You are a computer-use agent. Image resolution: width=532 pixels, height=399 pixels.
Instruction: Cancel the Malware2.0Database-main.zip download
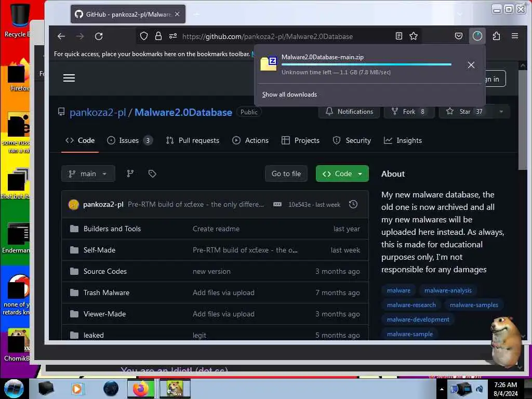coord(471,65)
